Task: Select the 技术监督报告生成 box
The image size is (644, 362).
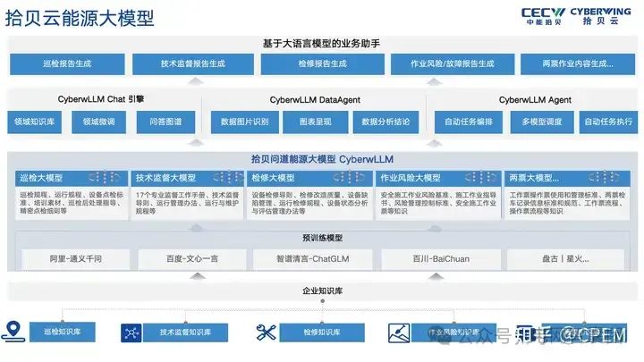Action: [x=193, y=64]
